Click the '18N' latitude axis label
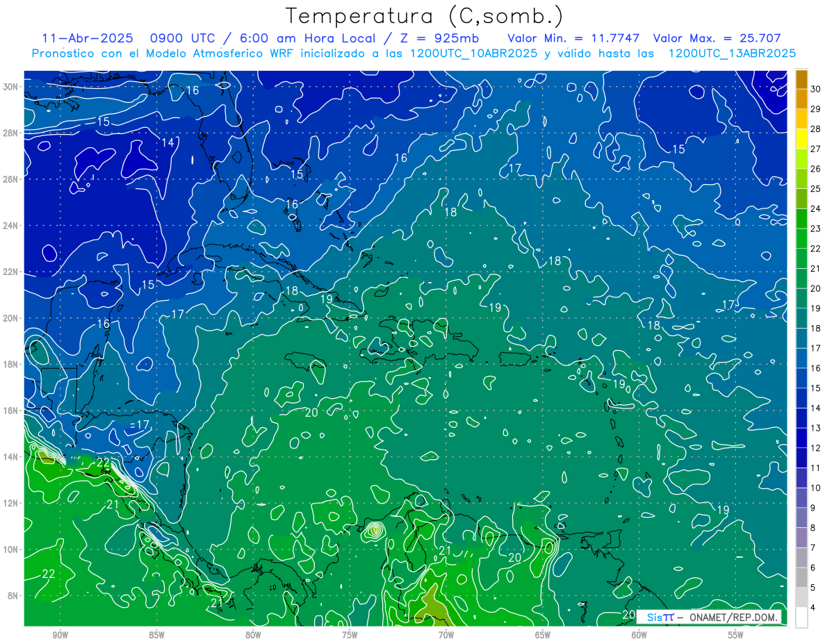 click(12, 364)
